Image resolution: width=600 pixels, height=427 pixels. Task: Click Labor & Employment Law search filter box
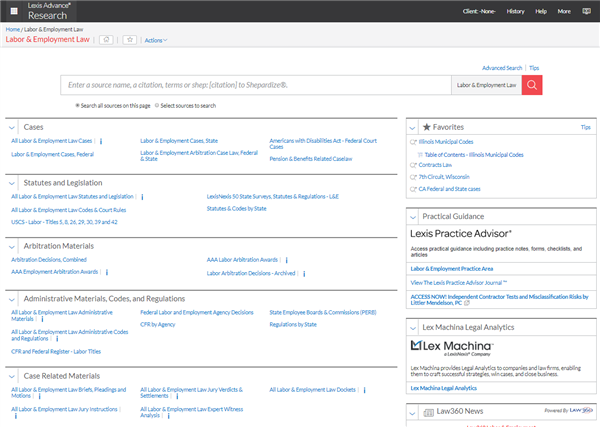coord(486,85)
